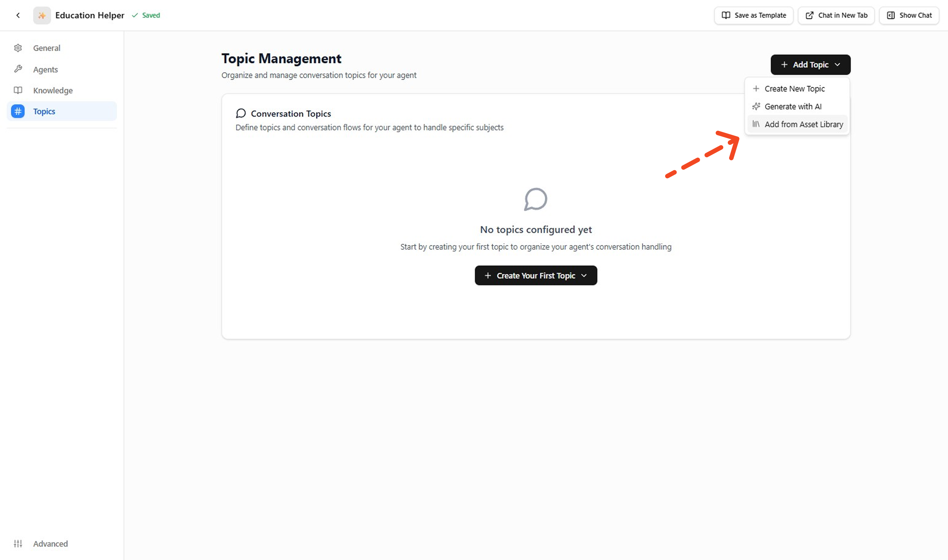Image resolution: width=948 pixels, height=560 pixels.
Task: Click the speech bubble empty-state icon
Action: click(x=535, y=199)
